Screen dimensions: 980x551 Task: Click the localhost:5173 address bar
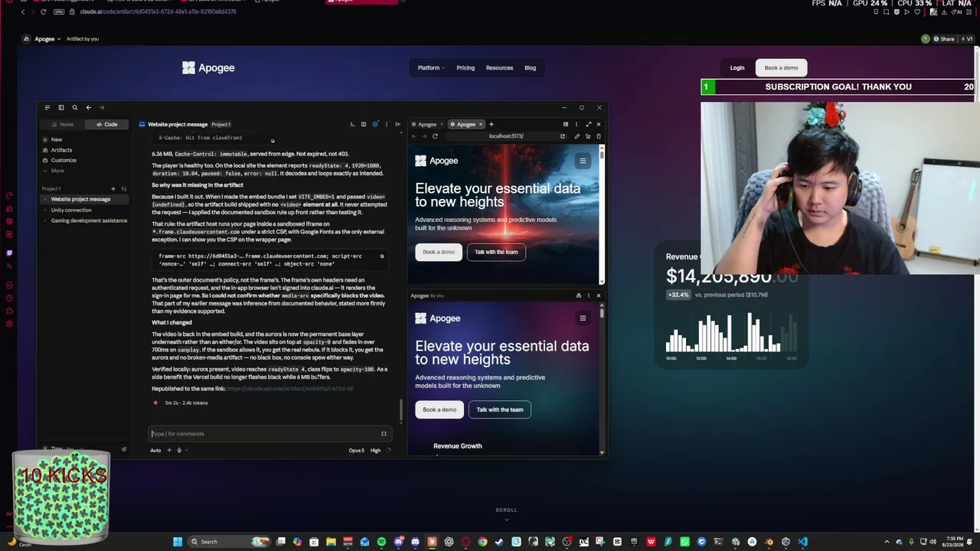pyautogui.click(x=506, y=136)
